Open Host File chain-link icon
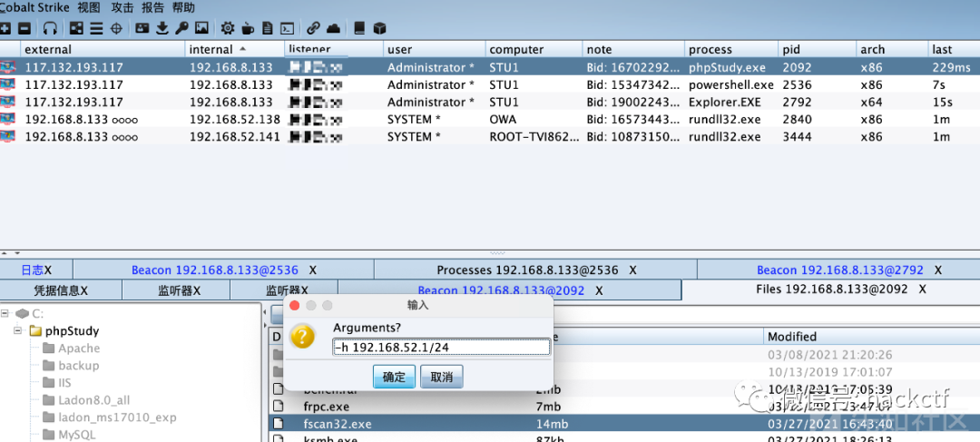 313,28
